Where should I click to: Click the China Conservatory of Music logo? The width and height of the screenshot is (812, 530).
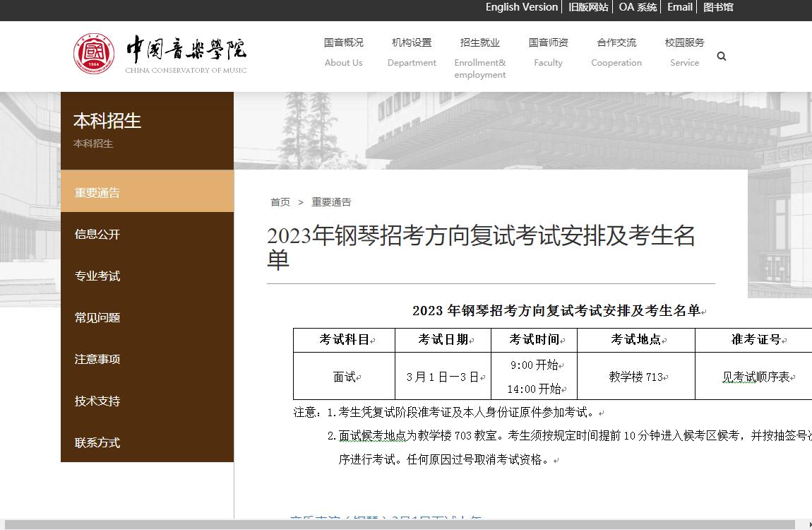pos(160,54)
